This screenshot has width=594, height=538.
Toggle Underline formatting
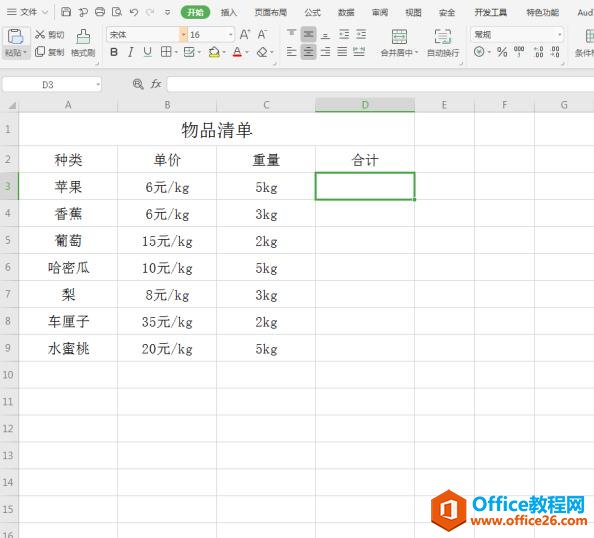pyautogui.click(x=148, y=52)
